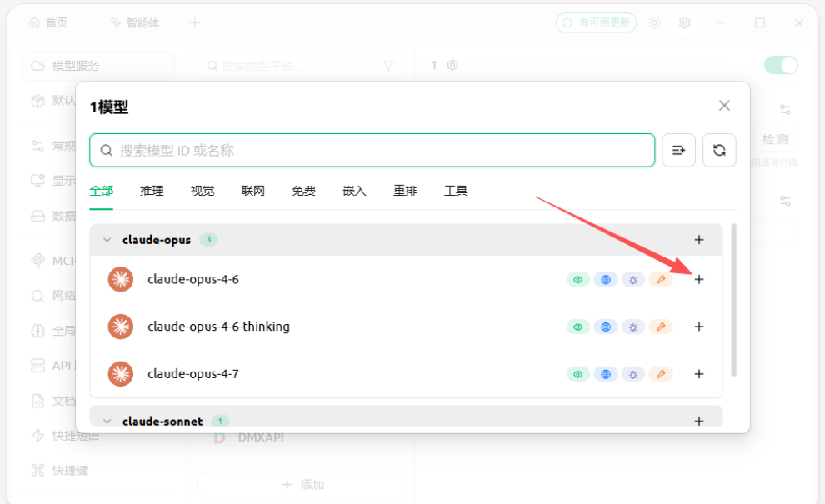825x504 pixels.
Task: Click vision eye badge on claude-opus-4-7
Action: pos(578,375)
